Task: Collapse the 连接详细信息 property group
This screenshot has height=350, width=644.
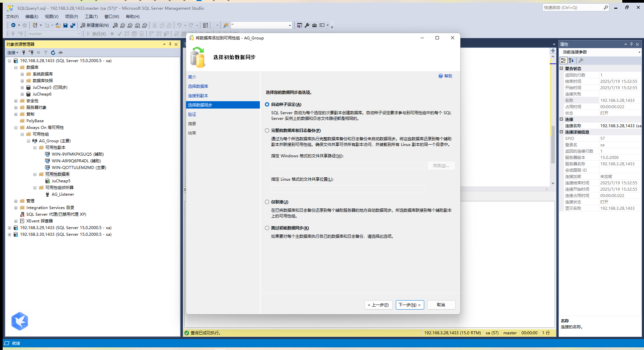Action: point(562,132)
